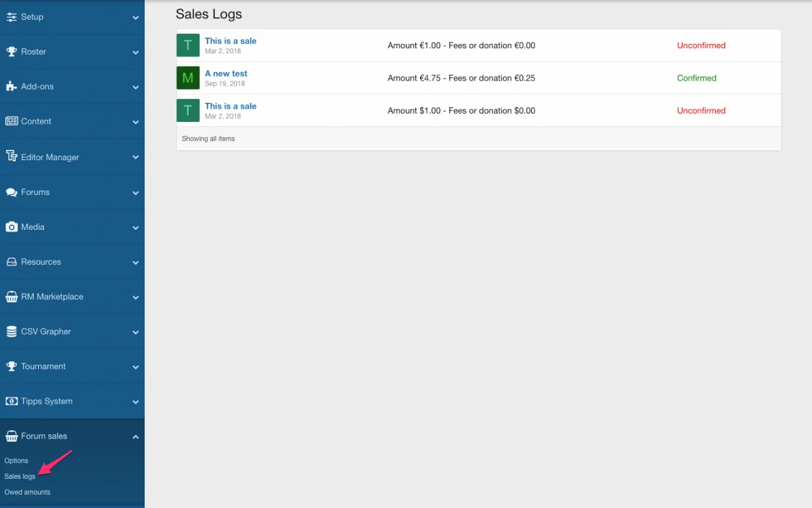Viewport: 812px width, 508px height.
Task: Click the T avatar of the dollar sale
Action: [188, 110]
